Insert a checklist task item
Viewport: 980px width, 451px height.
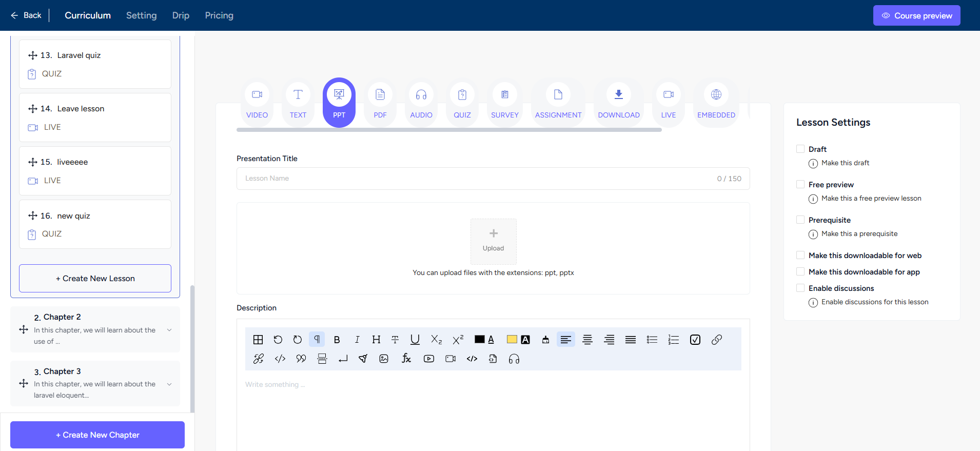pos(695,340)
